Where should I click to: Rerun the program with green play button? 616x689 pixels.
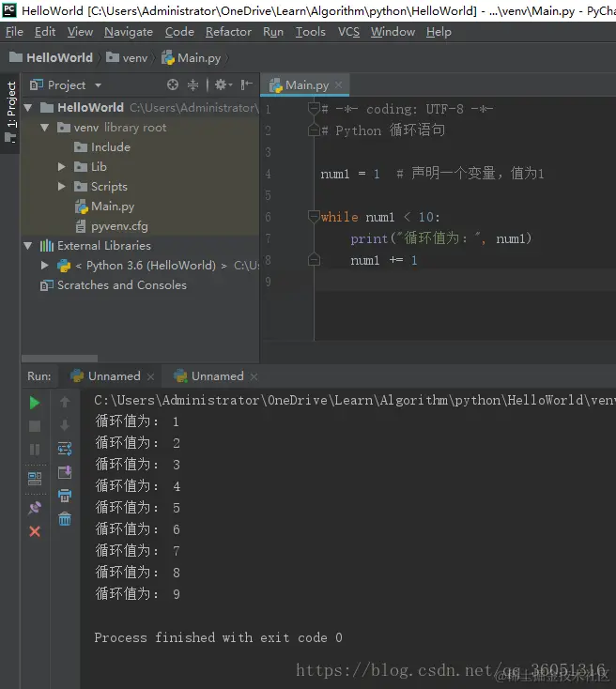(35, 403)
